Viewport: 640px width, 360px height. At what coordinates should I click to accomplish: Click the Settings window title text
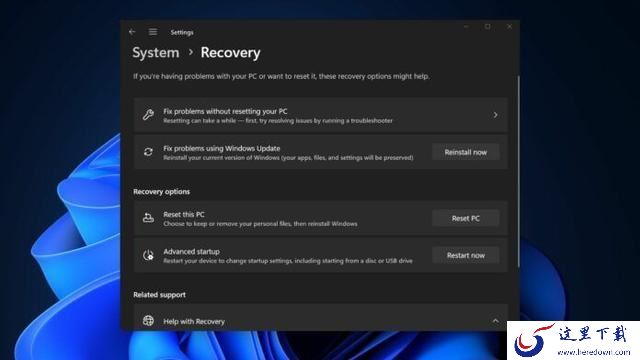182,32
